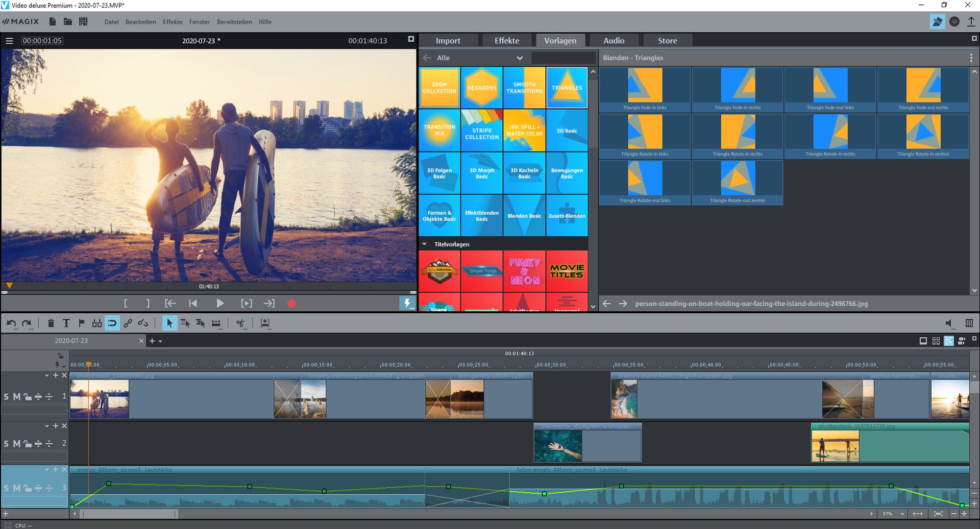Viewport: 980px width, 529px height.
Task: Click the green volume curve point near track 3 start
Action: click(72, 506)
